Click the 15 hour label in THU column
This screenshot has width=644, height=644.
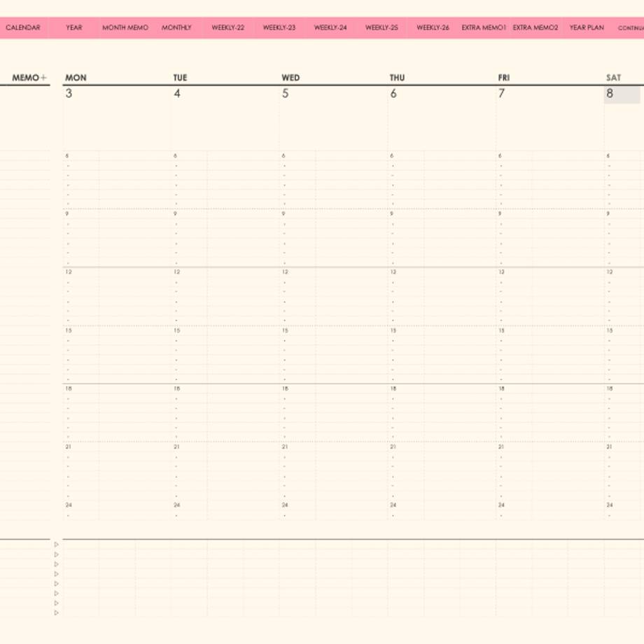pos(393,330)
